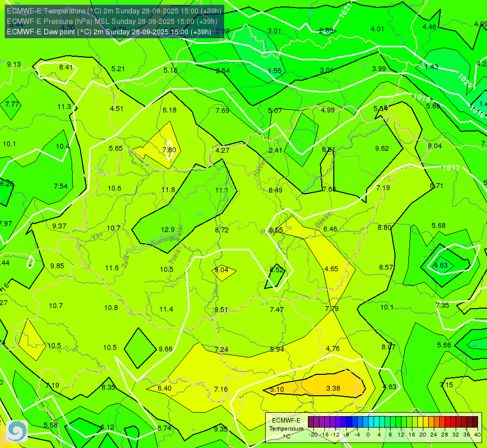Image resolution: width=487 pixels, height=448 pixels.
Task: Click the dew point value 9.62
Action: [x=382, y=149]
